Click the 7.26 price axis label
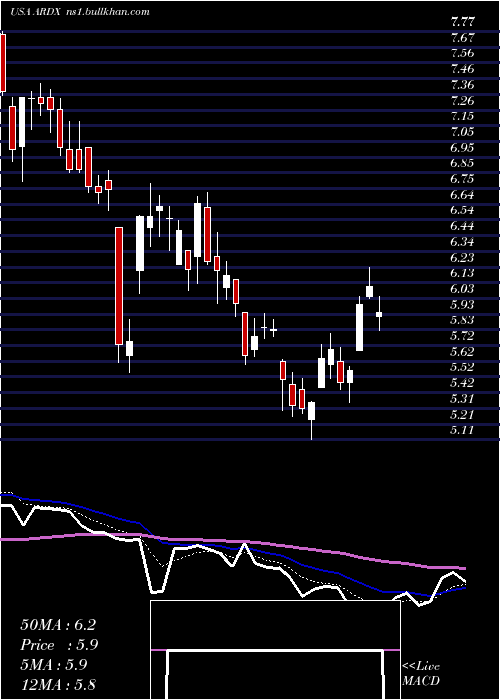 pyautogui.click(x=462, y=100)
